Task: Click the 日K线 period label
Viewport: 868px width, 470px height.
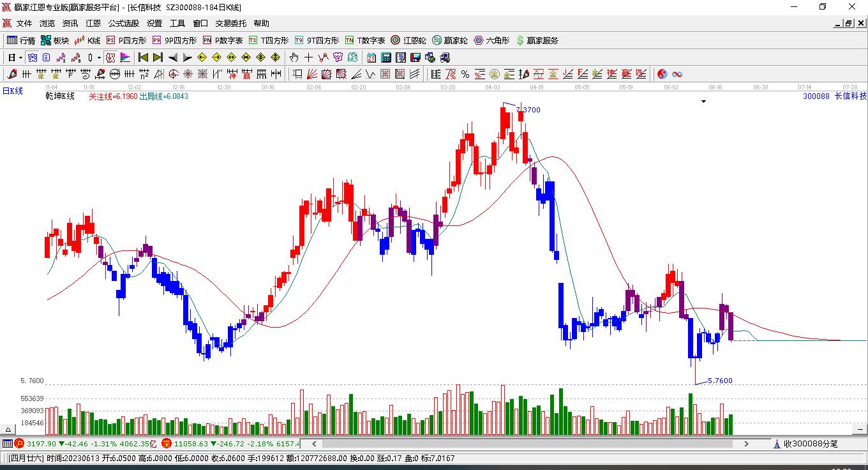Action: (x=12, y=91)
